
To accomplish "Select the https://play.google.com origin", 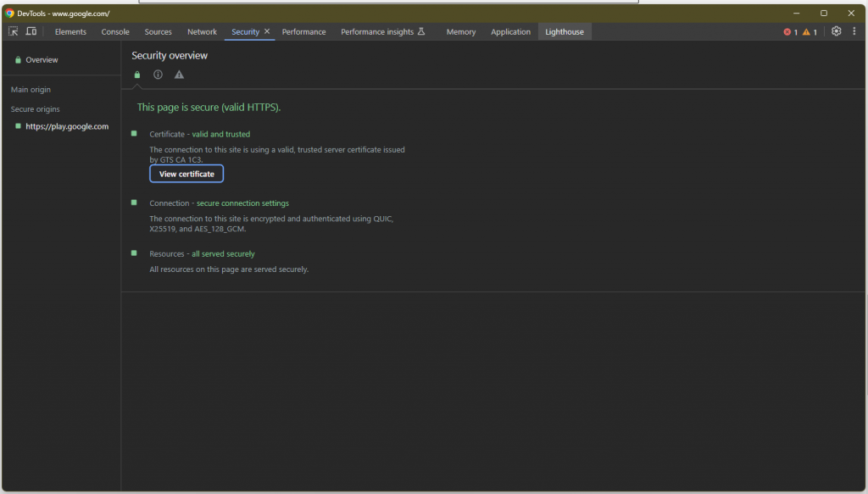I will click(67, 126).
